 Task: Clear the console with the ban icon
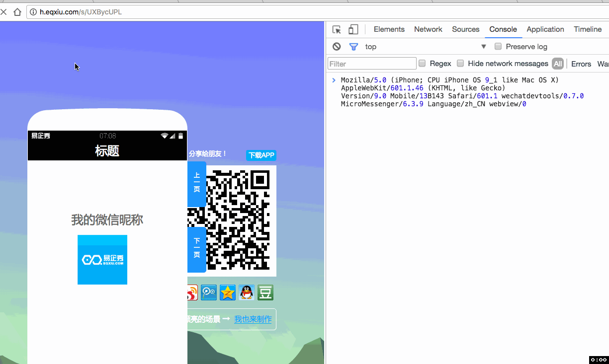pyautogui.click(x=337, y=47)
